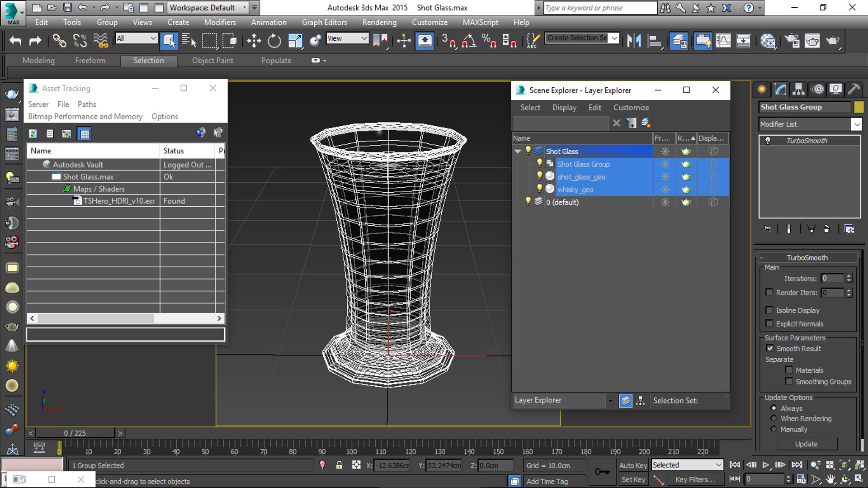
Task: Select Manually update option
Action: point(774,429)
